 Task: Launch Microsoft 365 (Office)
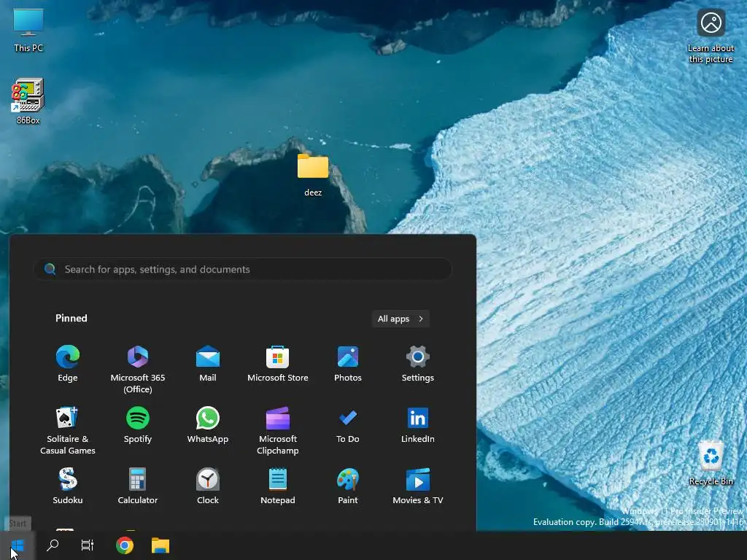coord(138,370)
